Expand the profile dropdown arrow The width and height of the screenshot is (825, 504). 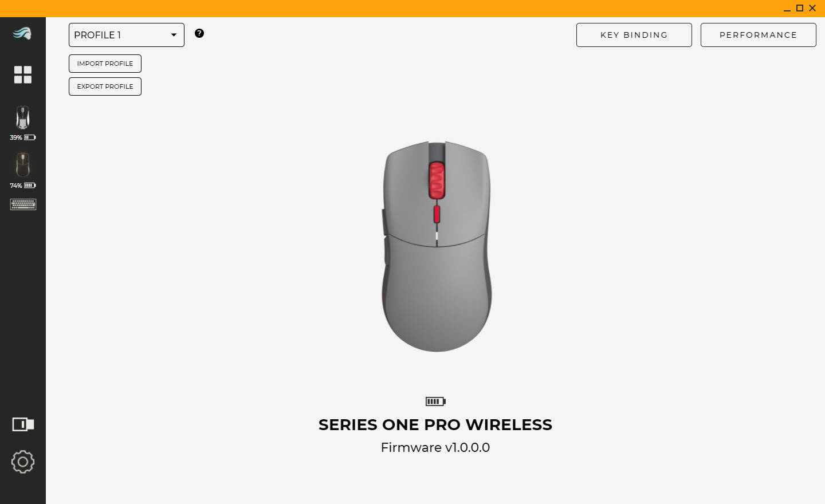[x=174, y=35]
